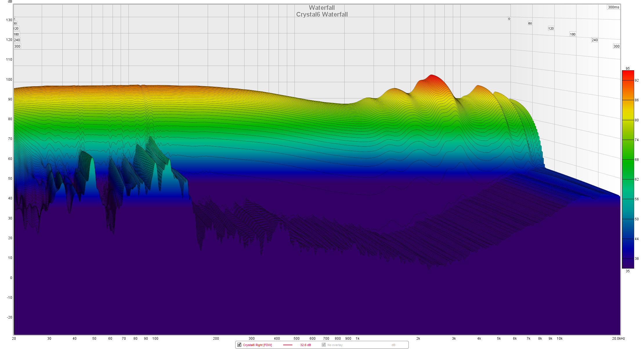The width and height of the screenshot is (644, 349).
Task: Click the red peak of the waterfall plot
Action: (432, 76)
